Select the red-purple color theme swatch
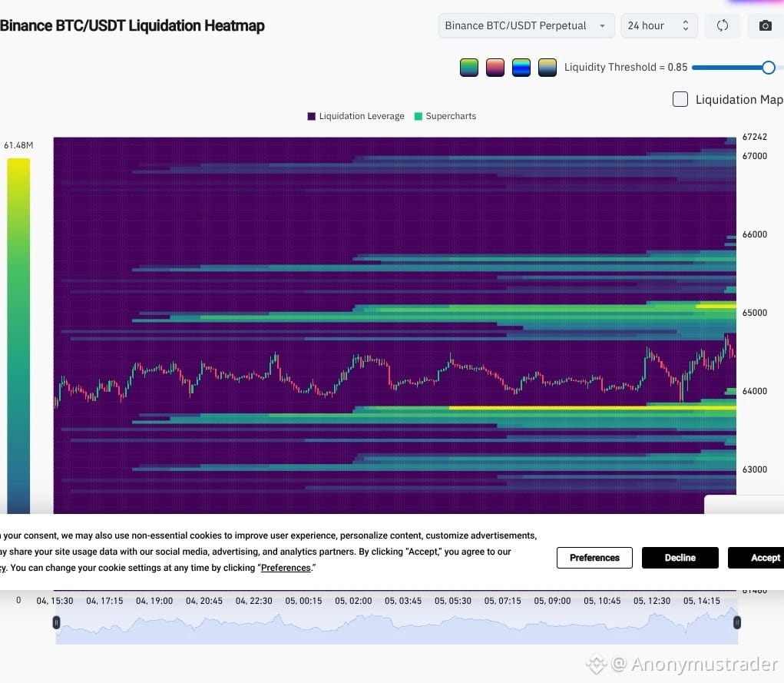Viewport: 784px width, 683px height. point(495,68)
